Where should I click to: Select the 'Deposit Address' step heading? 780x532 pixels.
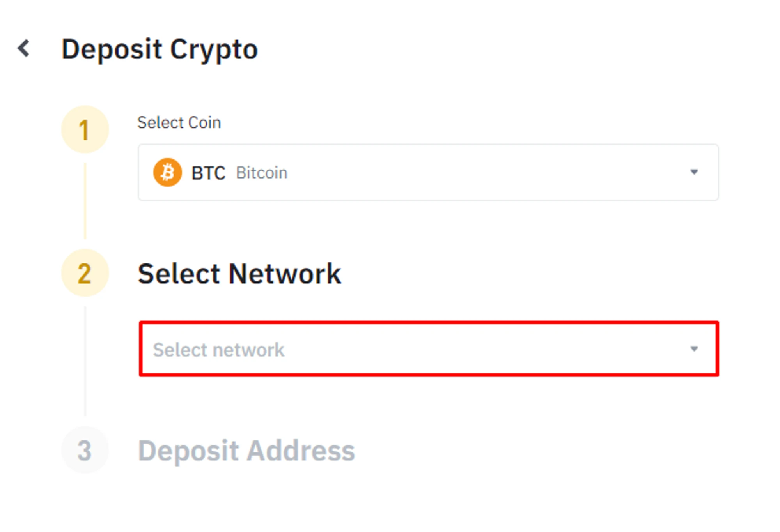point(246,451)
